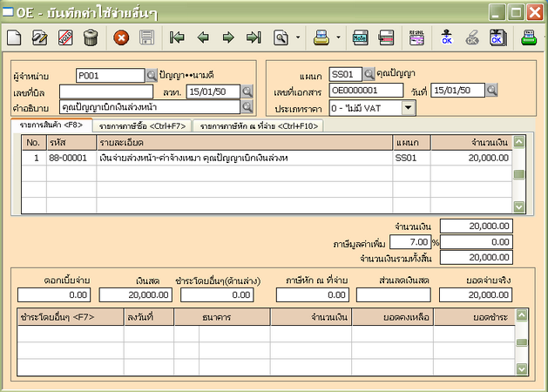Go to the first record
The image size is (548, 392).
[178, 37]
